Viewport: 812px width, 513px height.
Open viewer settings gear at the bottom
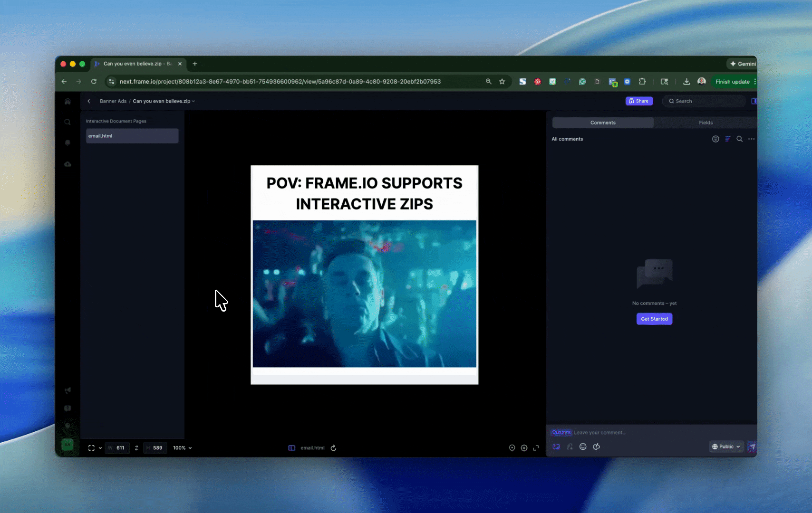[524, 448]
